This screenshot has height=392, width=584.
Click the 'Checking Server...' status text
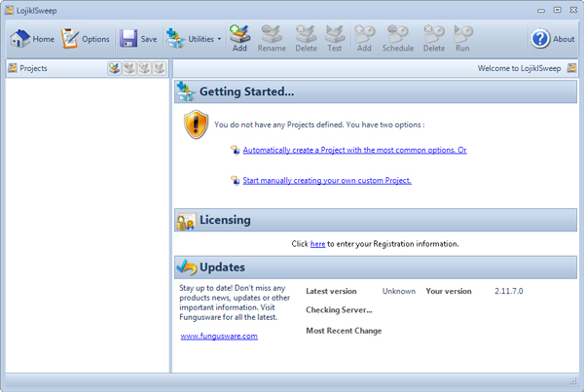click(339, 309)
